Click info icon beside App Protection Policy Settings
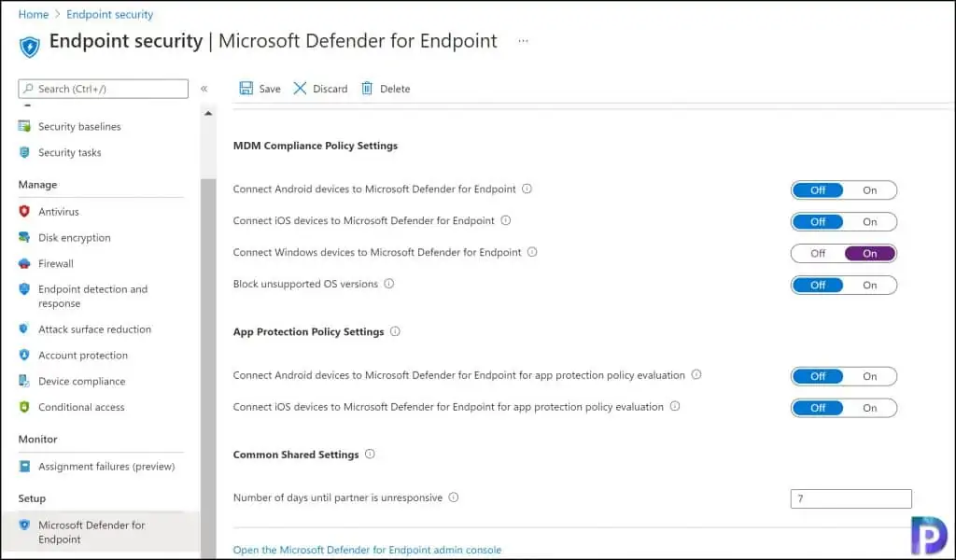The width and height of the screenshot is (956, 560). pyautogui.click(x=395, y=331)
